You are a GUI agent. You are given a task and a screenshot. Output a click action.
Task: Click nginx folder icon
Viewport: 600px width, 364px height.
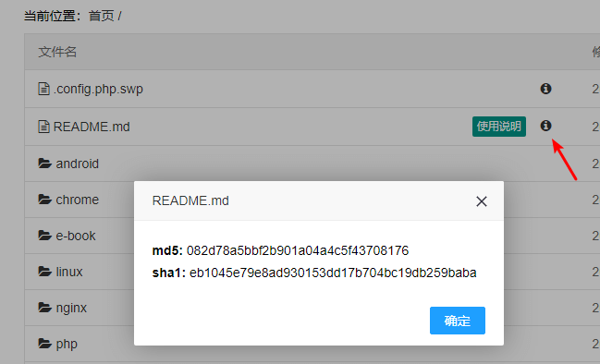44,307
